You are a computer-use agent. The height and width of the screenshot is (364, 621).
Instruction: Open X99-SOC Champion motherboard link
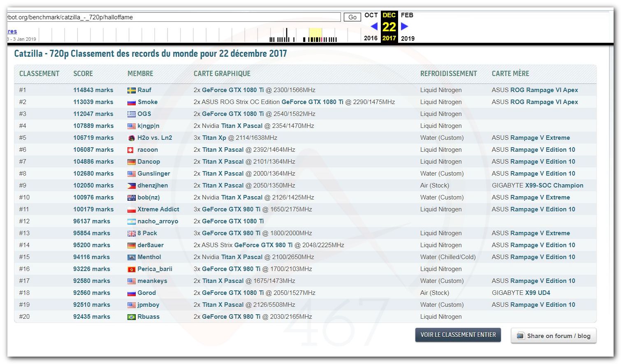pyautogui.click(x=554, y=185)
